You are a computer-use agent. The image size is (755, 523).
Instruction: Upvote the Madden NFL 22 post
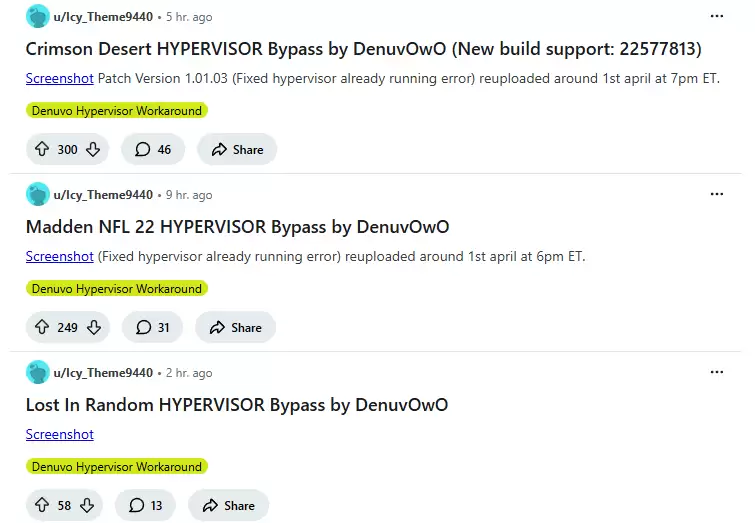[x=42, y=327]
